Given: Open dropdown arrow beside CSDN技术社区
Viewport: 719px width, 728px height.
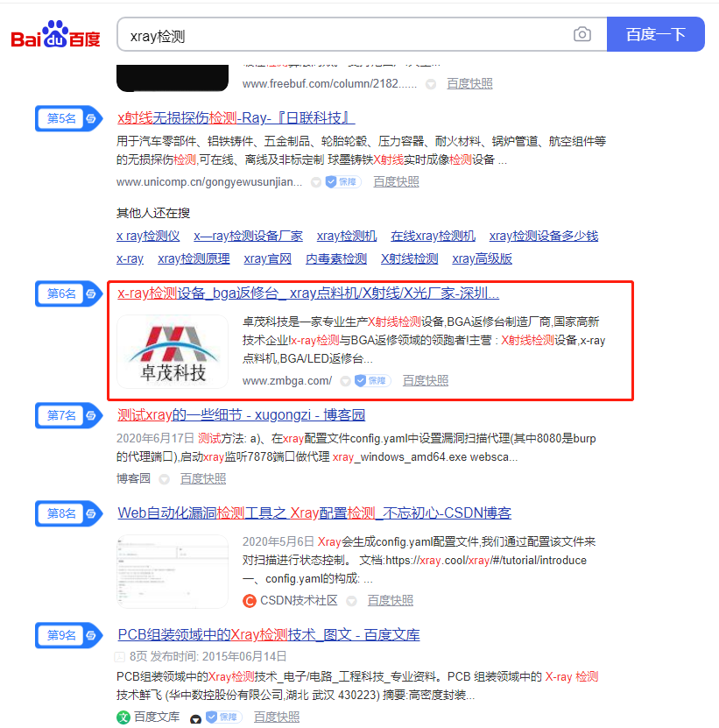Looking at the screenshot, I should coord(351,601).
